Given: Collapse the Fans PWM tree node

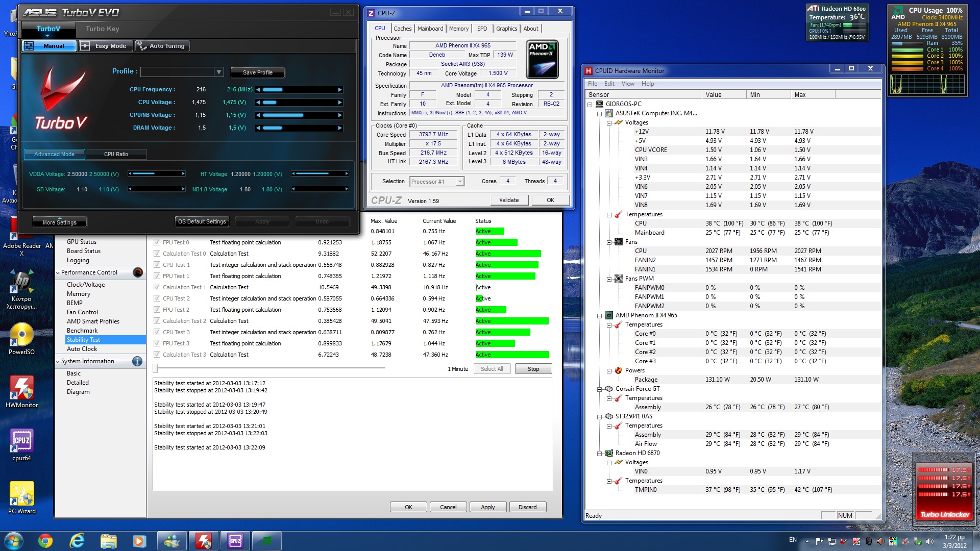Looking at the screenshot, I should point(609,279).
